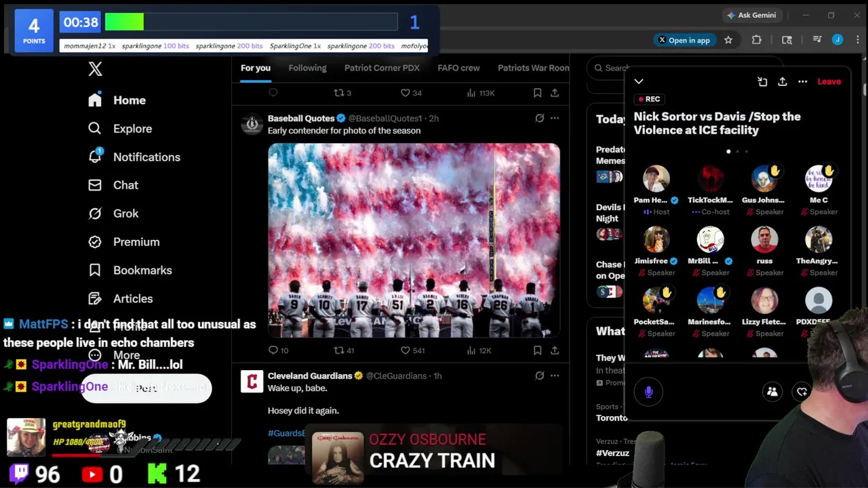Viewport: 868px width, 488px height.
Task: Open the Cleveland Guardians profile name
Action: (x=310, y=375)
